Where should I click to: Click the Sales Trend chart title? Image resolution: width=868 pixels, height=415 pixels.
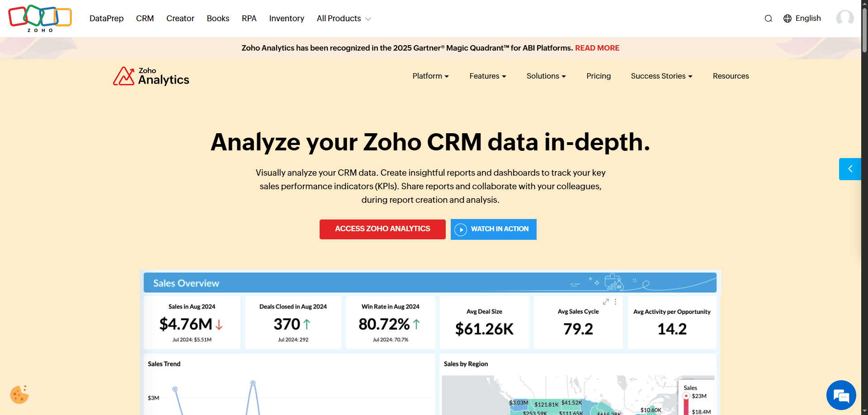click(x=164, y=364)
